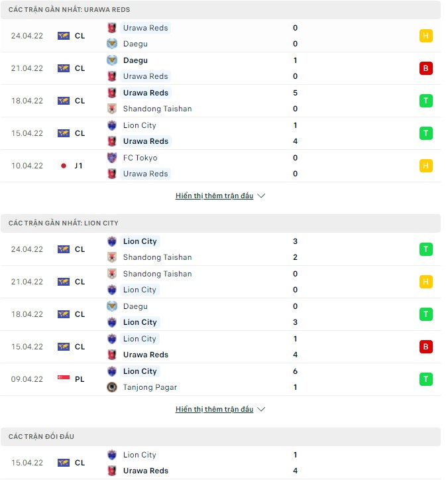
Task: Click red B badge for Daegu vs Urawa
Action: [426, 68]
